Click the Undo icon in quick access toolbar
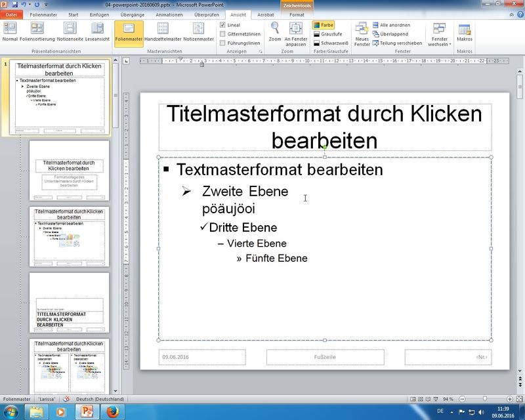Viewport: 525px width, 420px height. (24, 5)
